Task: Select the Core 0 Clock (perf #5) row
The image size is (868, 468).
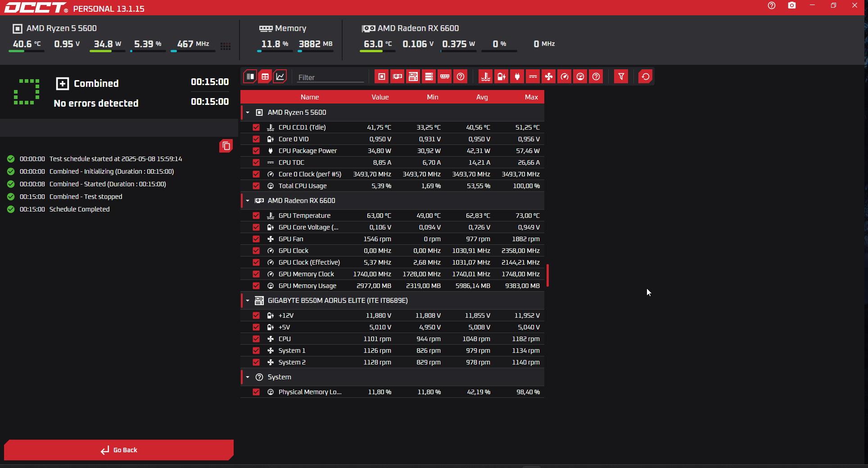Action: click(x=392, y=174)
